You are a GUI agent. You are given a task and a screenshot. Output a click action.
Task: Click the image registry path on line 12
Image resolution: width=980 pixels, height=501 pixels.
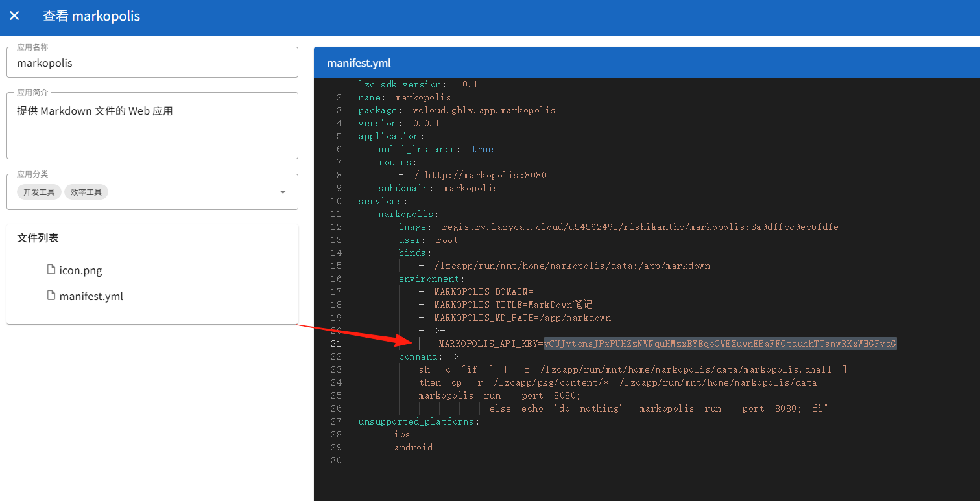click(640, 227)
